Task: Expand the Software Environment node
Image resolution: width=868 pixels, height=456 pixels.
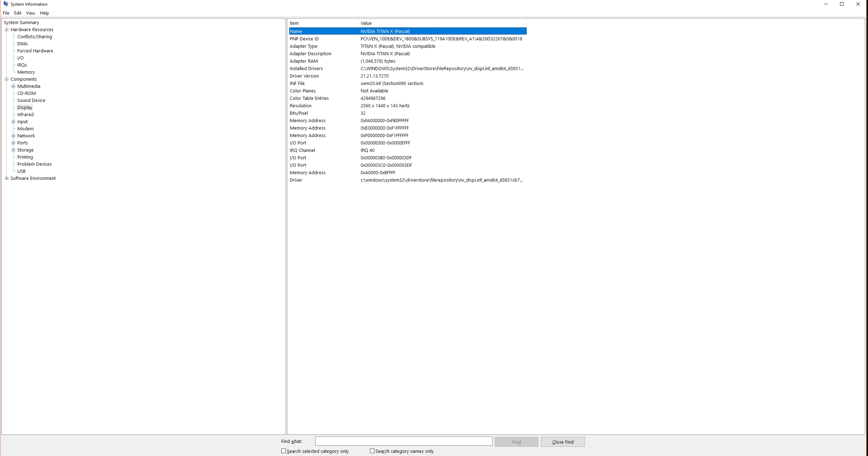Action: click(x=6, y=178)
